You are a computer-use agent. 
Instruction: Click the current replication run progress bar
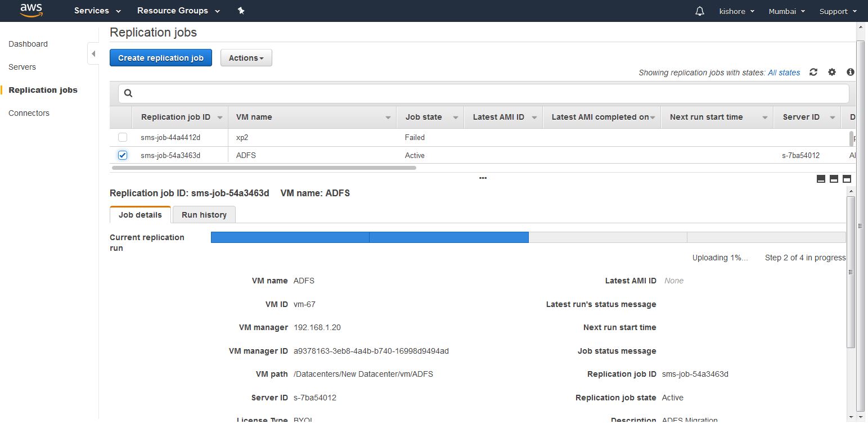528,237
